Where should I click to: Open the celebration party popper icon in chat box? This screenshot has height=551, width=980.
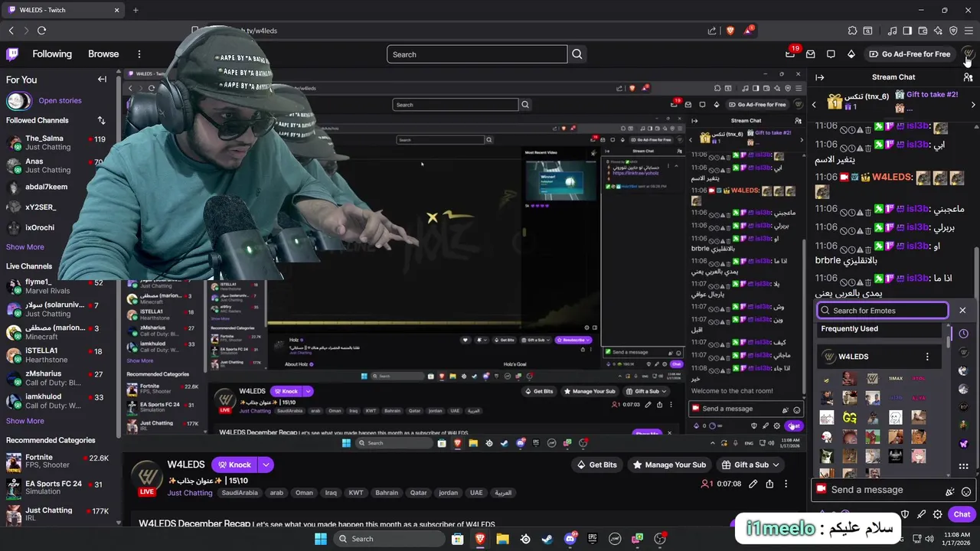click(949, 491)
